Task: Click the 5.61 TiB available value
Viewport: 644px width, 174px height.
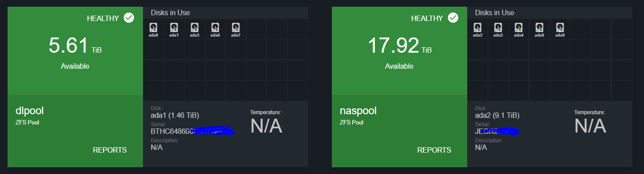Action: click(75, 46)
